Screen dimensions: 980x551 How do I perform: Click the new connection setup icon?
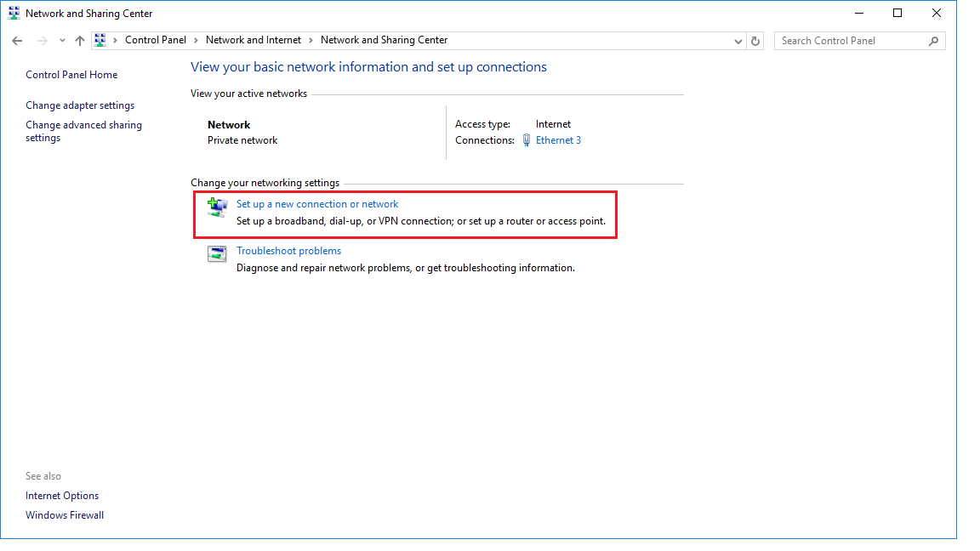[x=217, y=207]
